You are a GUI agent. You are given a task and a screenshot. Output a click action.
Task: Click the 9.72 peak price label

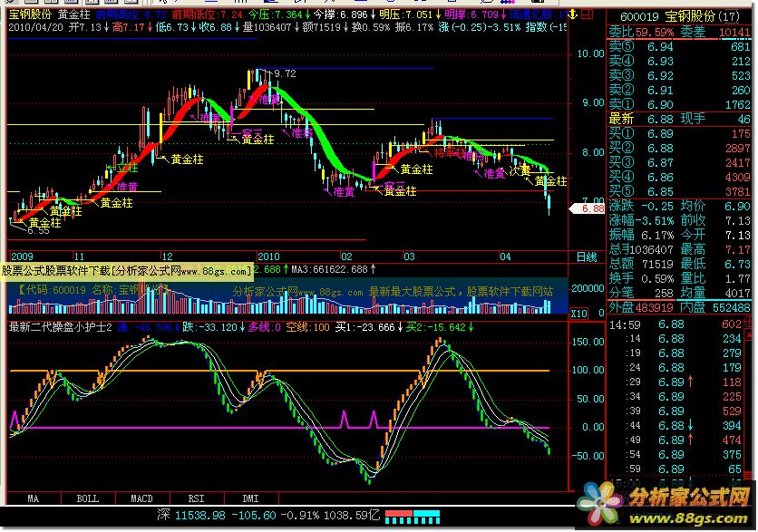pos(285,73)
